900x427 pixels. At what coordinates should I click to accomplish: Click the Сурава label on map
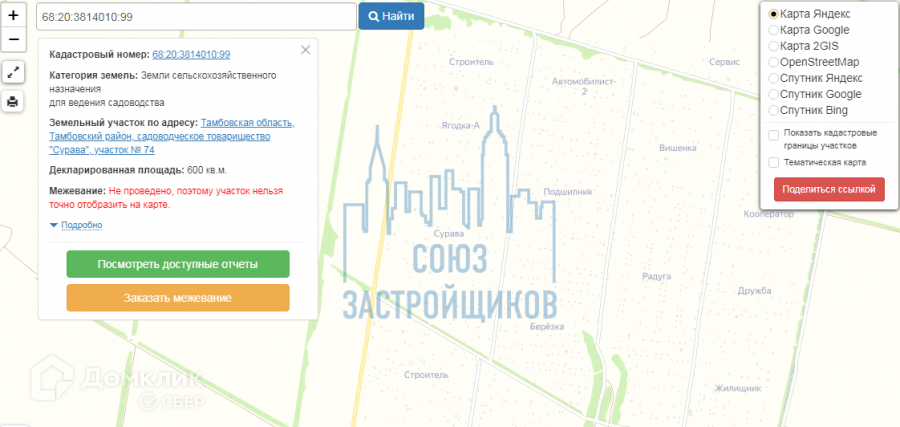tap(449, 234)
